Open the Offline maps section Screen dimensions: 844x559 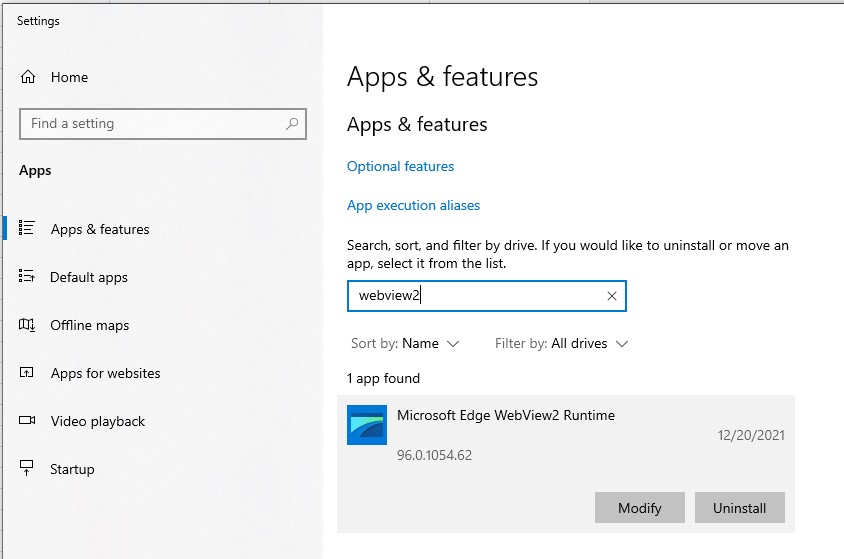tap(89, 325)
